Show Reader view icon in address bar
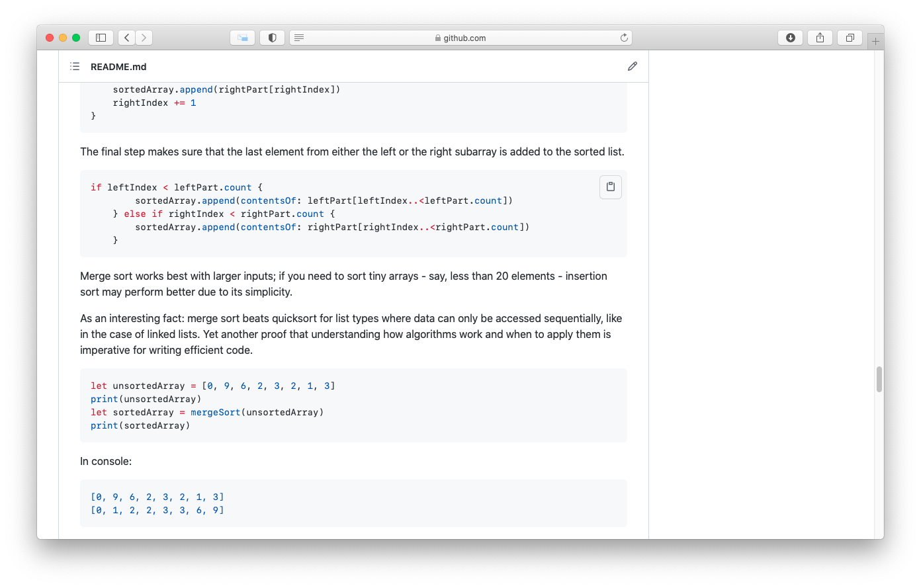 (299, 38)
